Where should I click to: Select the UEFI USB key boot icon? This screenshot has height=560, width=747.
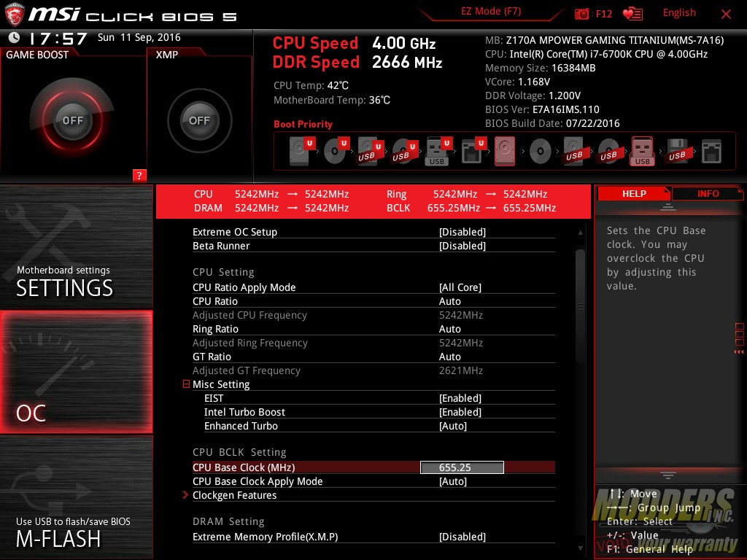click(438, 151)
